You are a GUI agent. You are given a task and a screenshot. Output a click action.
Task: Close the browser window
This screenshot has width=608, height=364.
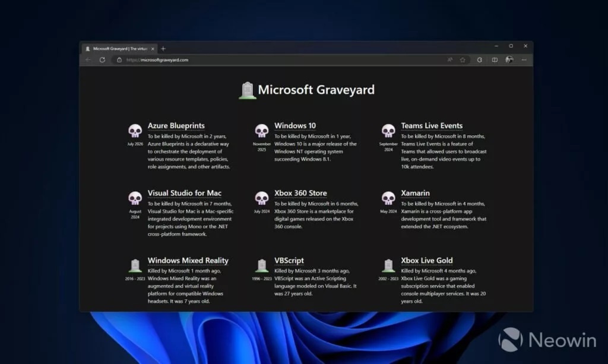(525, 46)
